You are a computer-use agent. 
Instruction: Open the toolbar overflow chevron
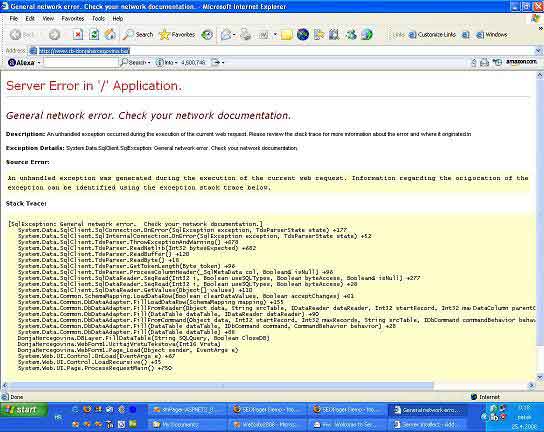540,28
